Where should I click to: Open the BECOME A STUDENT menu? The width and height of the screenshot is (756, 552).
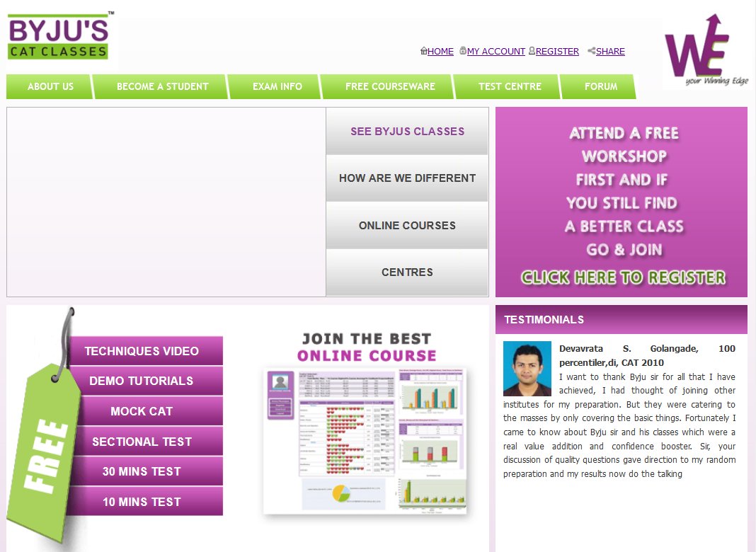(x=161, y=87)
